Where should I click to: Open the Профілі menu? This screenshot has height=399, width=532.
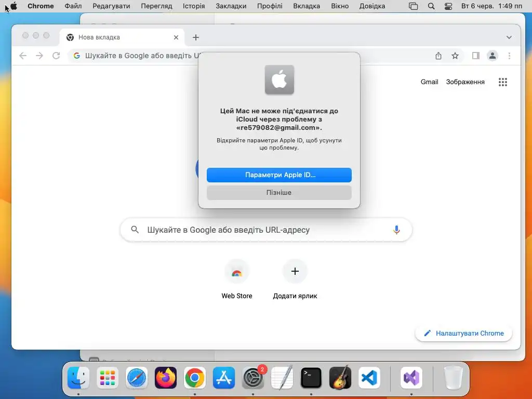coord(270,6)
